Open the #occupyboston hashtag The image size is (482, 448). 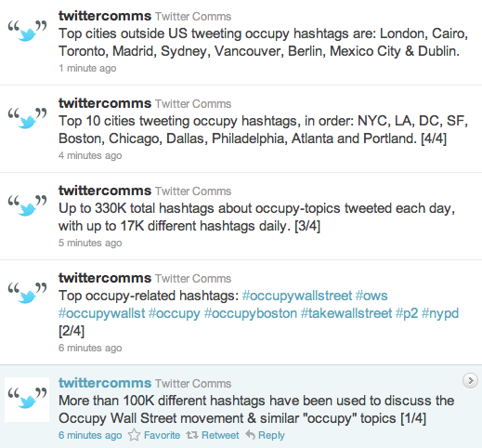[251, 313]
